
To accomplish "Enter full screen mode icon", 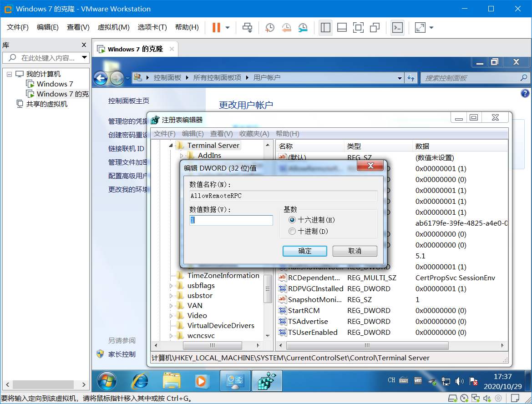I will click(x=358, y=27).
